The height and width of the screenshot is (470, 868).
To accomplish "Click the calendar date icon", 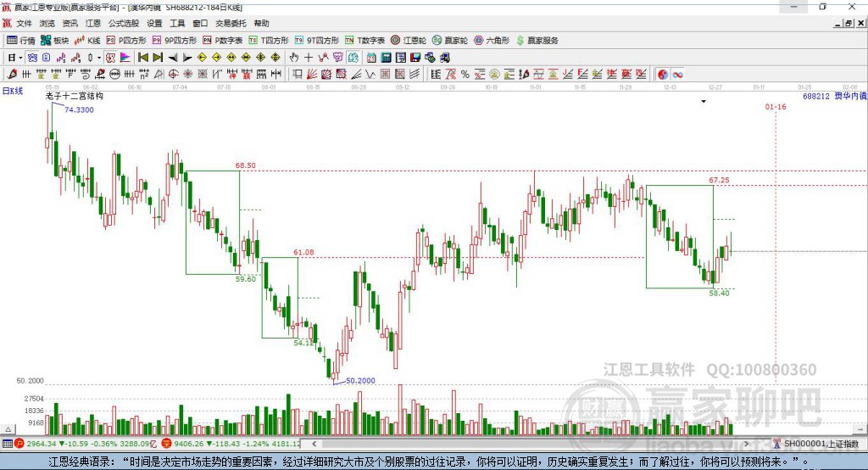I will click(x=371, y=57).
